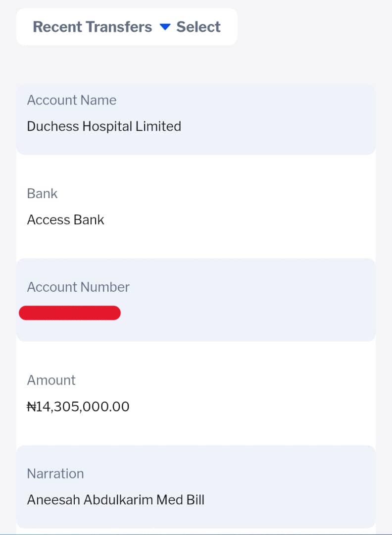Screen dimensions: 392x535
Task: Click the Naira currency symbol in amount
Action: 32,407
